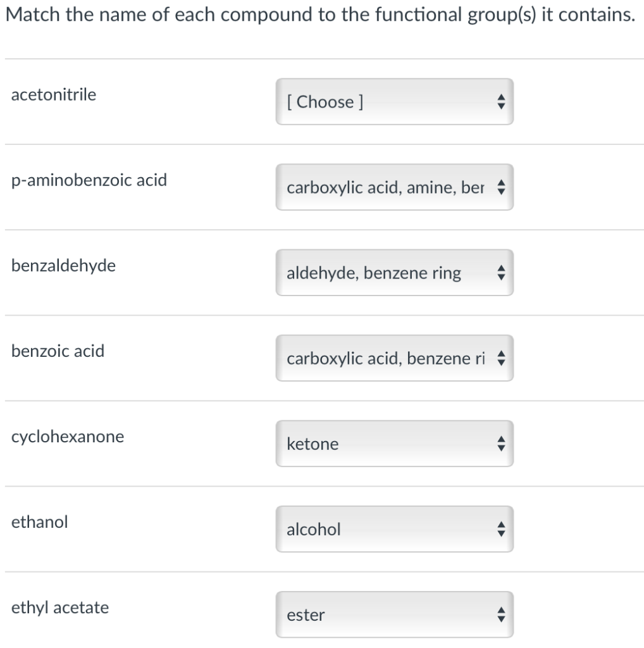Click the chevron on the benzoic acid selector
The height and width of the screenshot is (648, 644).
click(500, 358)
